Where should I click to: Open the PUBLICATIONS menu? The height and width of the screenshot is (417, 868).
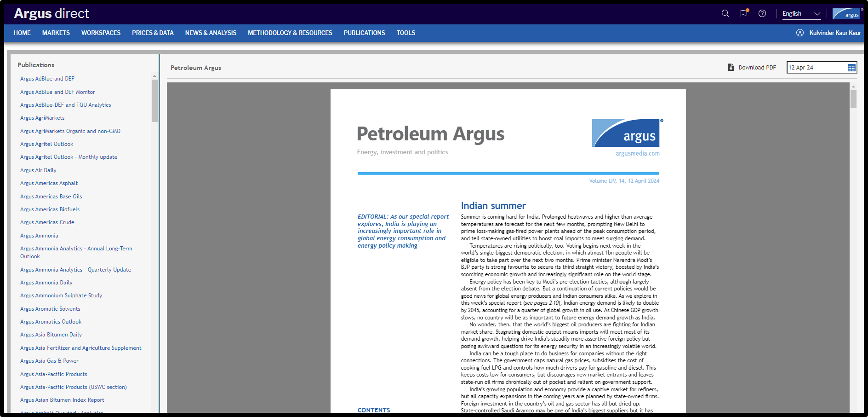[x=365, y=33]
